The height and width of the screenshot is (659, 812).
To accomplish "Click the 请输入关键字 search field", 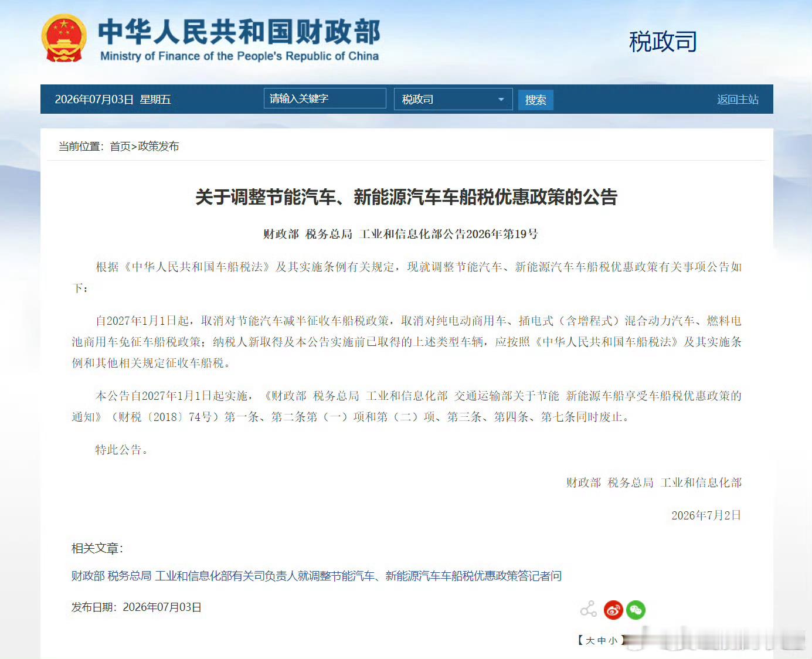I will 325,98.
